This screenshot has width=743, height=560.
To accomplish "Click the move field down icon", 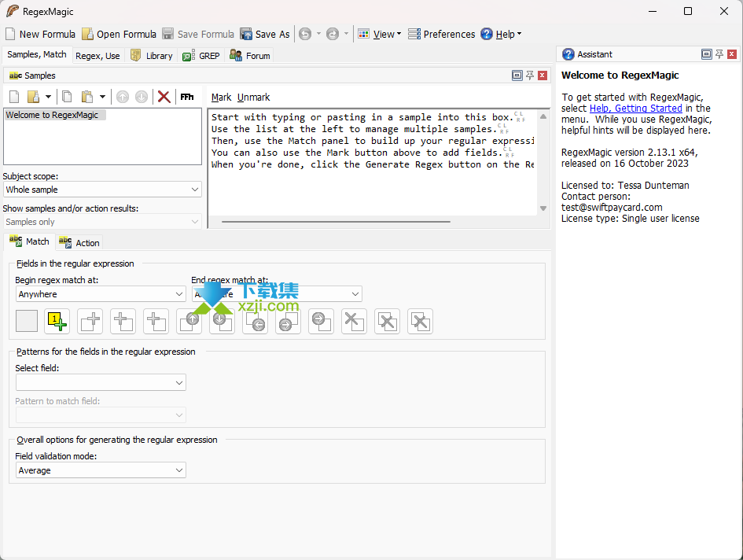I will (x=223, y=321).
